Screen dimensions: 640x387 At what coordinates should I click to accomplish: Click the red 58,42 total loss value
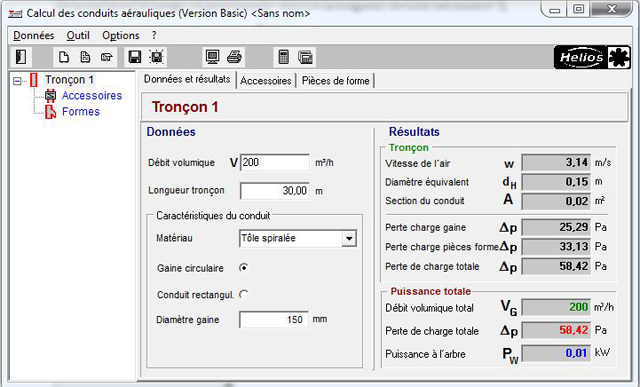(556, 330)
